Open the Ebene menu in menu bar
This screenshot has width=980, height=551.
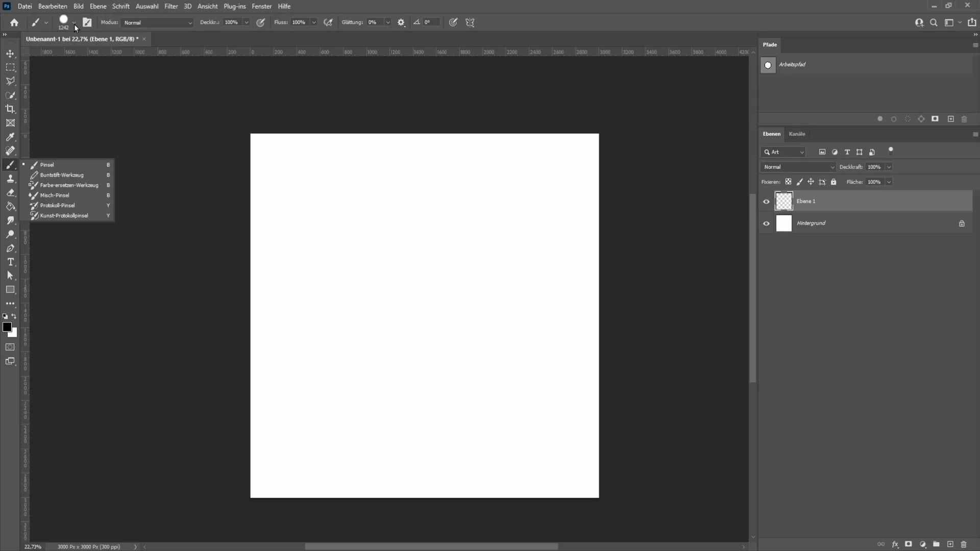pyautogui.click(x=97, y=6)
